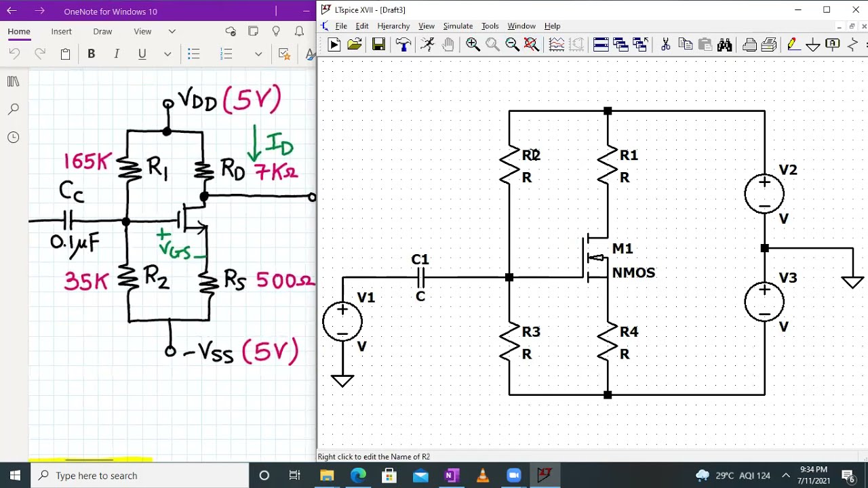Click the To Do tag icon
The image size is (868, 488).
tap(284, 54)
